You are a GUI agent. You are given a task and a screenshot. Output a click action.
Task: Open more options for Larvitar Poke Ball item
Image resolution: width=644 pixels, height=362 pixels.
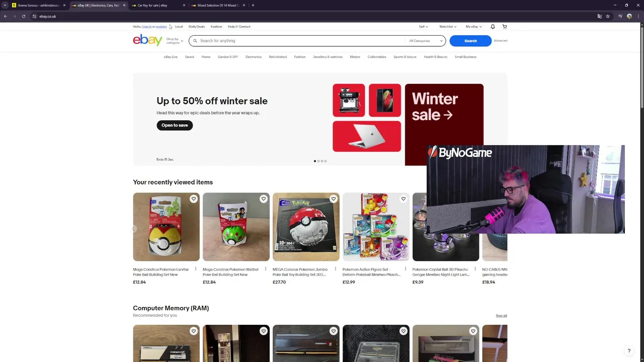click(196, 269)
